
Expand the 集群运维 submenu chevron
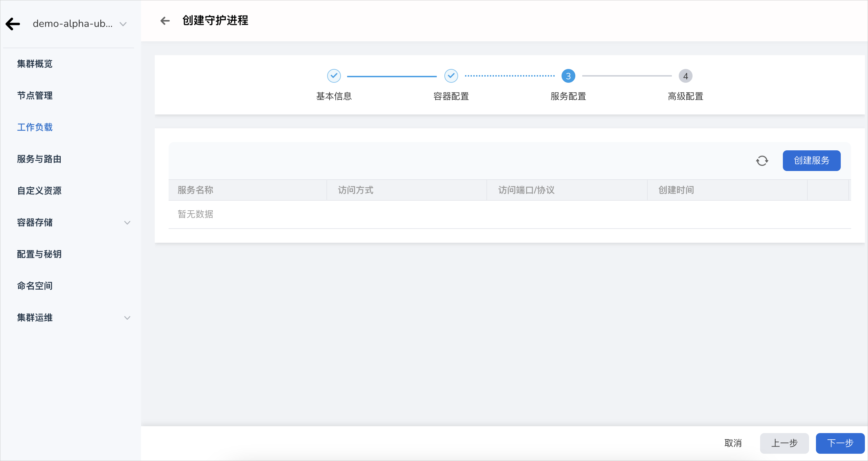127,318
